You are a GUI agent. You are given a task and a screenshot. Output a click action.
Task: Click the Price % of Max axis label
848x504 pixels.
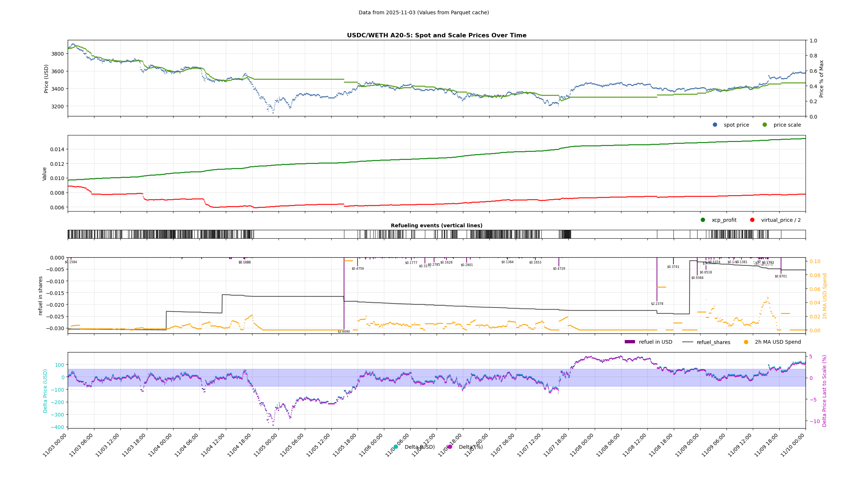tap(822, 78)
